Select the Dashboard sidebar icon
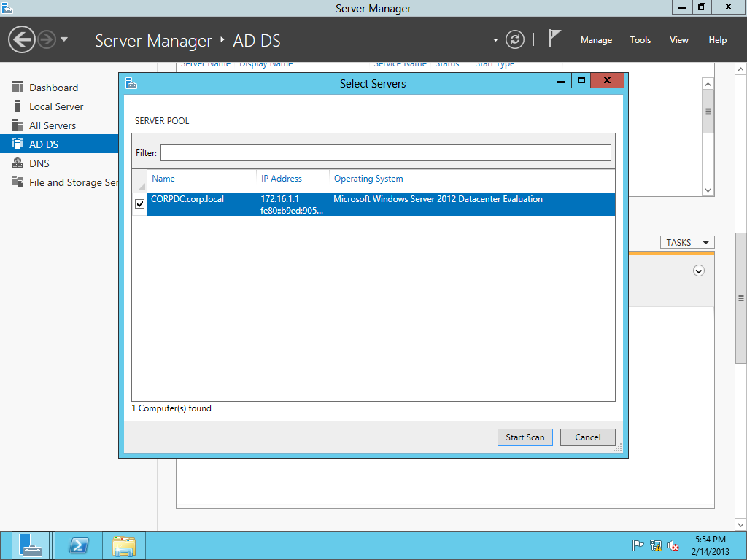 coord(18,87)
